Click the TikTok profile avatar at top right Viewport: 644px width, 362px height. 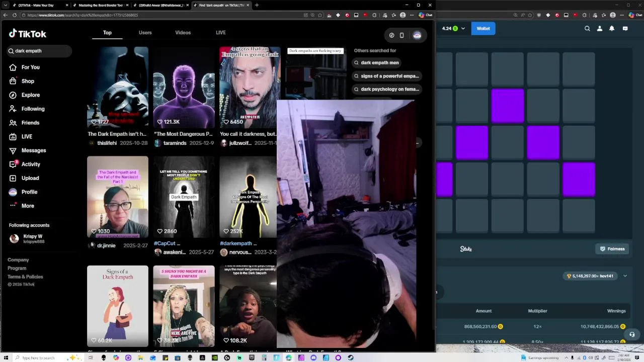[417, 35]
